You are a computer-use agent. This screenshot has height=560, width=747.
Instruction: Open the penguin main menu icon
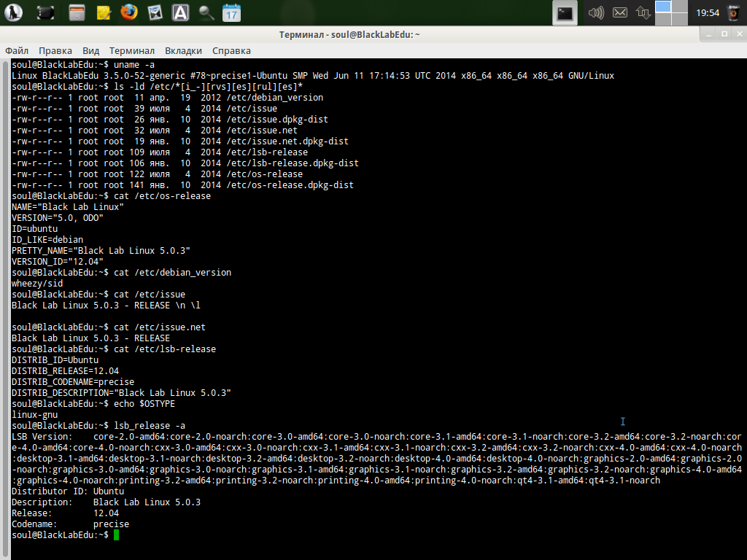pos(13,12)
